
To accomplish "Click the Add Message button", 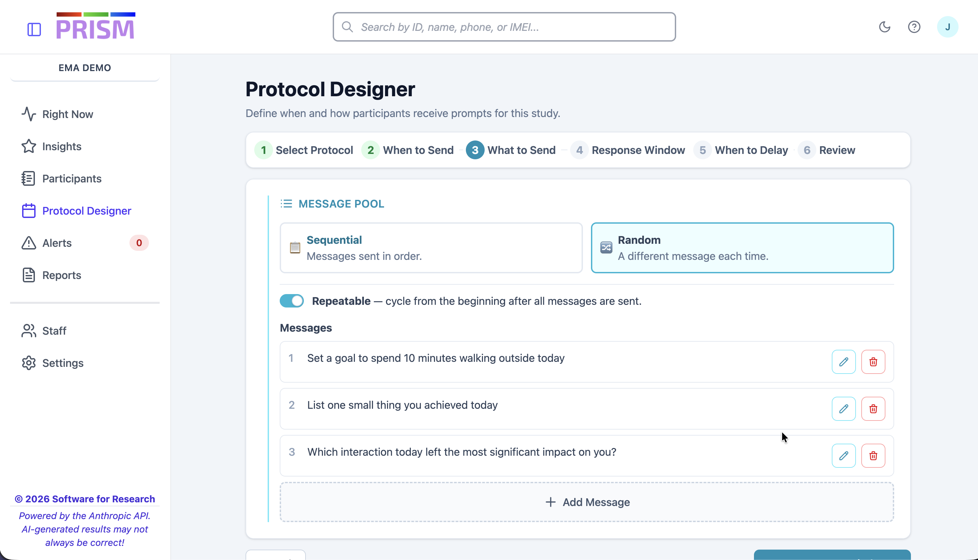I will [x=587, y=502].
